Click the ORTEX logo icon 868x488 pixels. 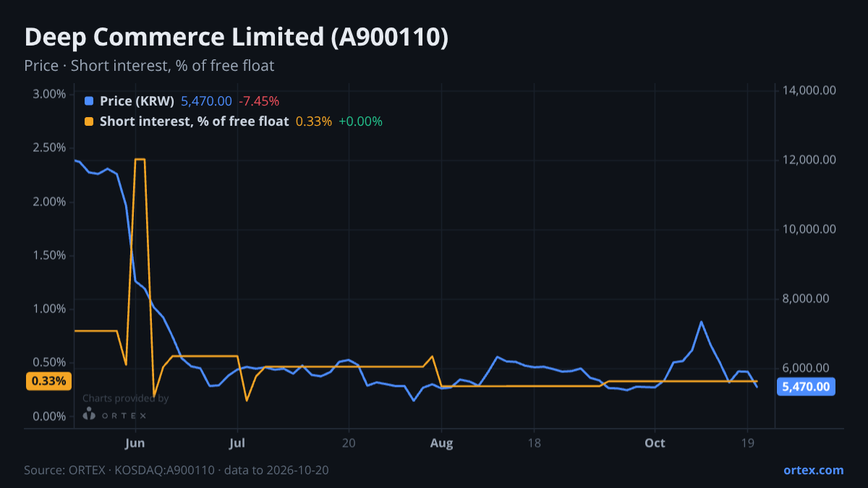(x=89, y=414)
